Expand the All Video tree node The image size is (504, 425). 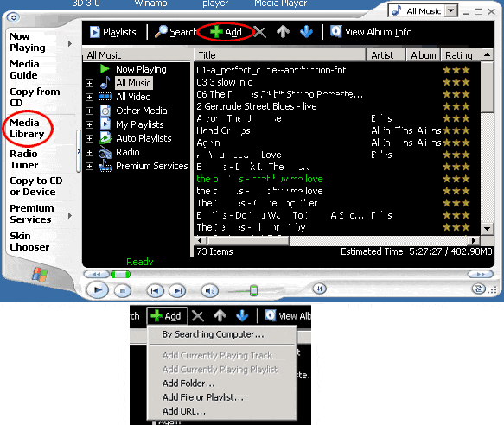tap(89, 97)
